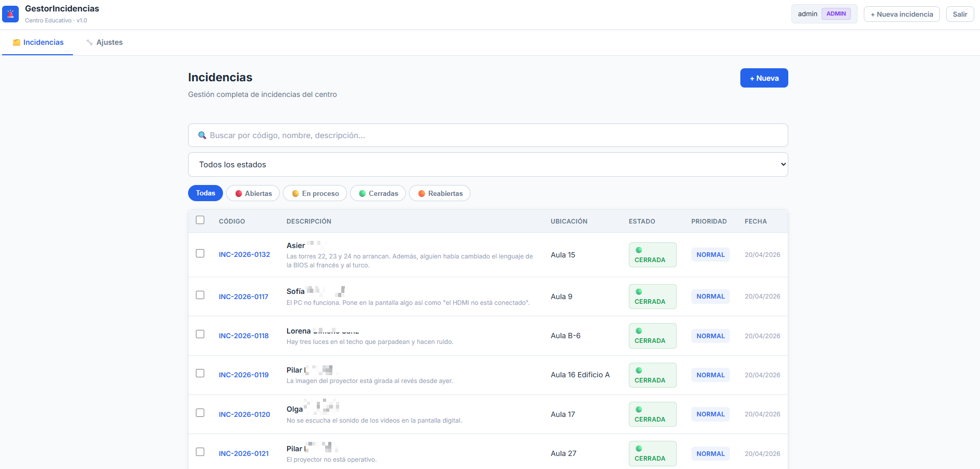Screen dimensions: 980x469
Task: Click the CERRADA status badge for Aula 15
Action: pyautogui.click(x=652, y=255)
